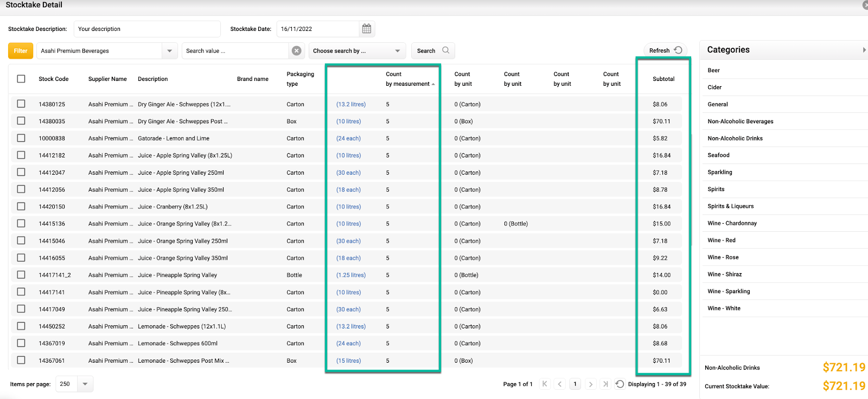Viewport: 868px width, 399px height.
Task: Click Lemonade - Schweppes 600ml description
Action: [x=177, y=344]
